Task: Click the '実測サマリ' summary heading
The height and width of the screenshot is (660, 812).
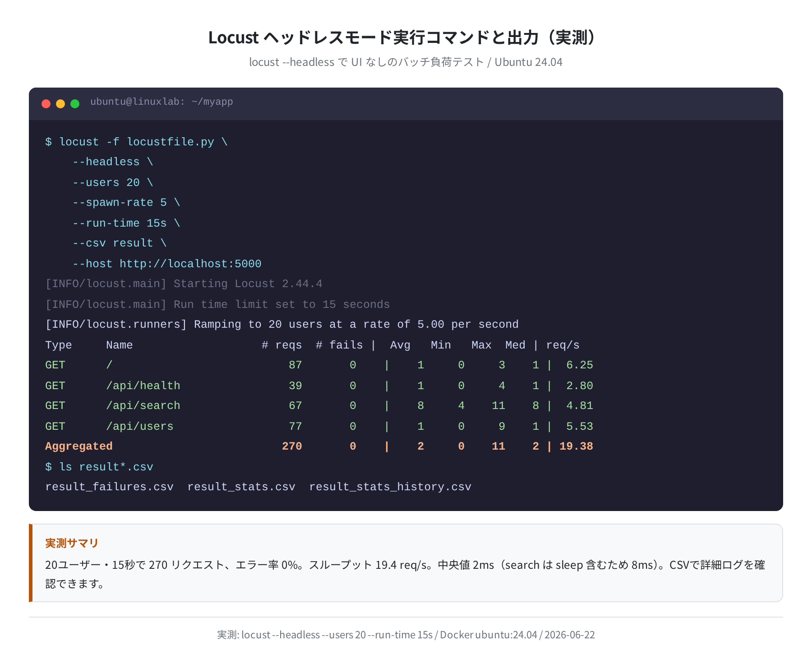Action: pyautogui.click(x=72, y=543)
